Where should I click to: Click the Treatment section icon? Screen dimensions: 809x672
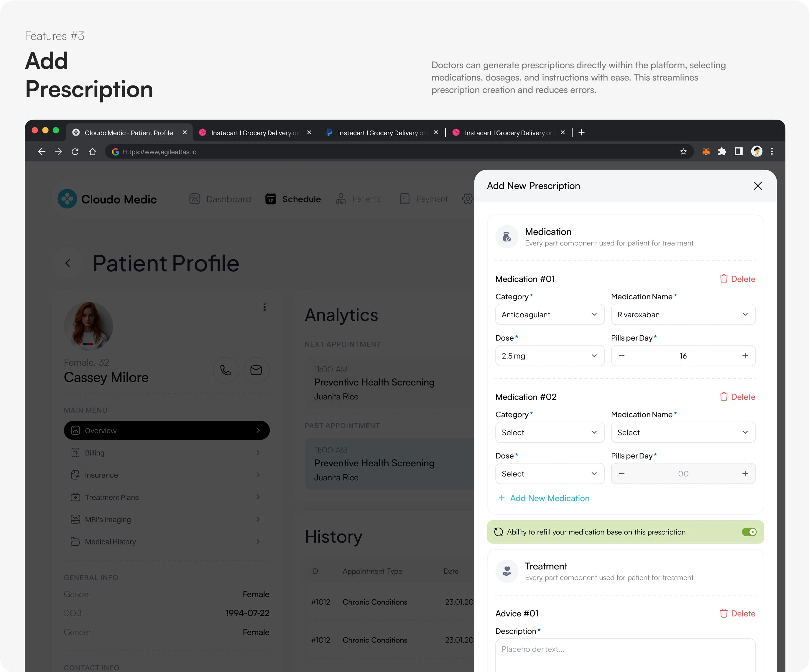[507, 571]
